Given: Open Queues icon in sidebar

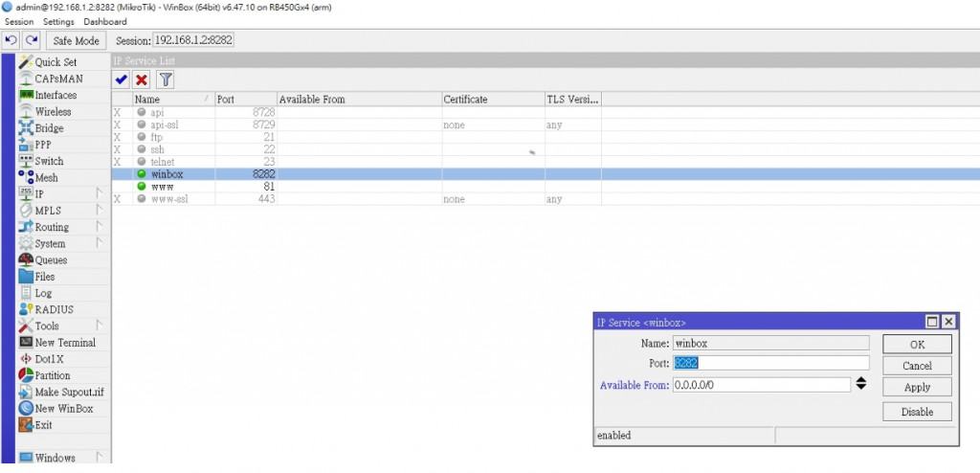Looking at the screenshot, I should [x=26, y=259].
